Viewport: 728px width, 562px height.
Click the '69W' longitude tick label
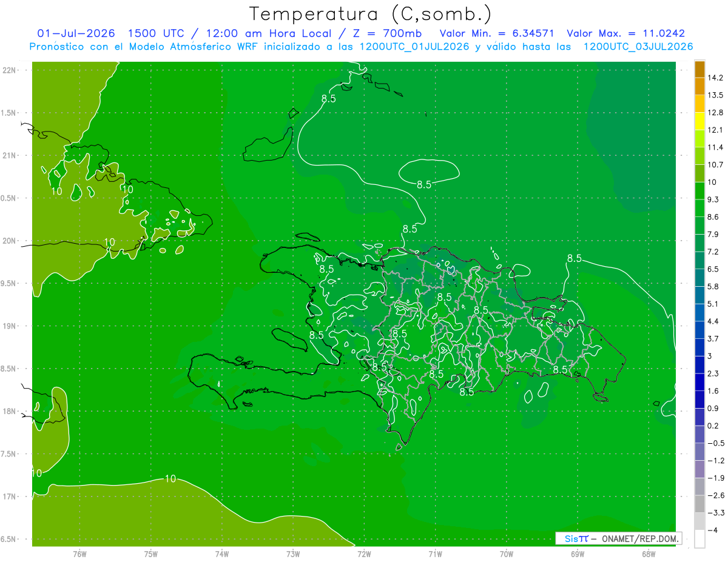(578, 554)
